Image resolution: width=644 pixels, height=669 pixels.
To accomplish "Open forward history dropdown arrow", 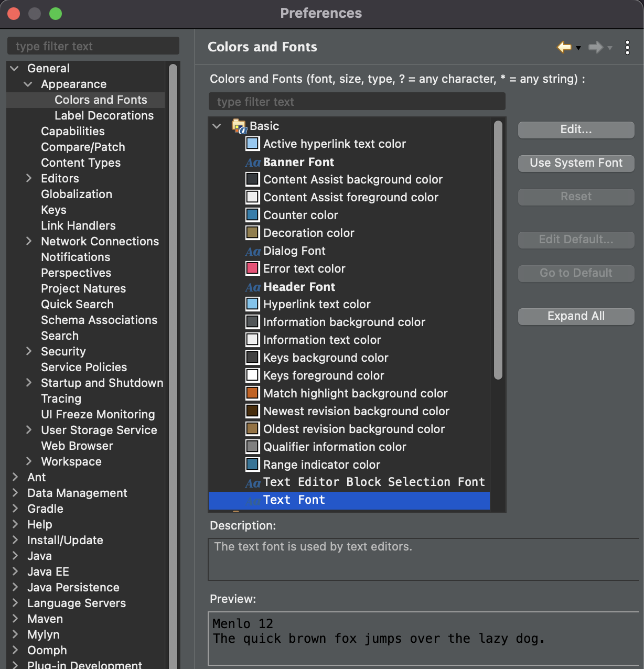I will (x=610, y=48).
